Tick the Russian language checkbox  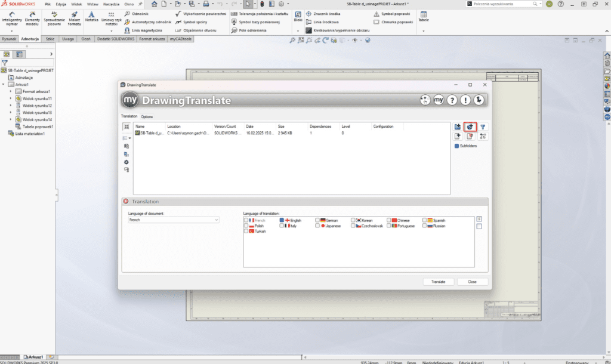(x=424, y=226)
